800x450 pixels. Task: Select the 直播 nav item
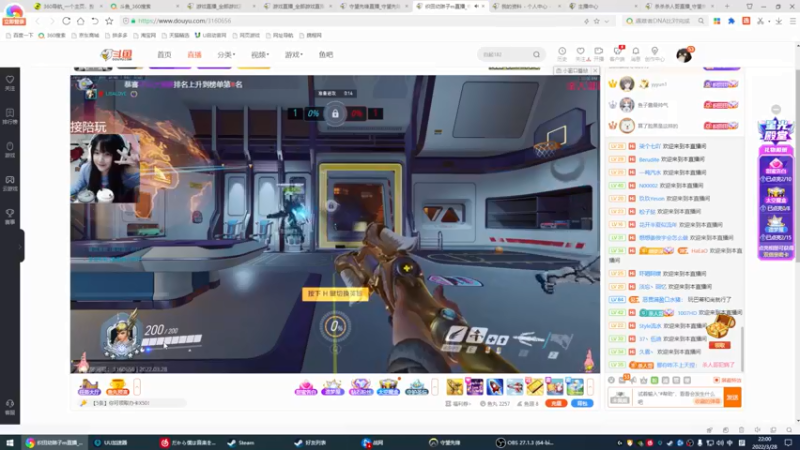tap(194, 55)
